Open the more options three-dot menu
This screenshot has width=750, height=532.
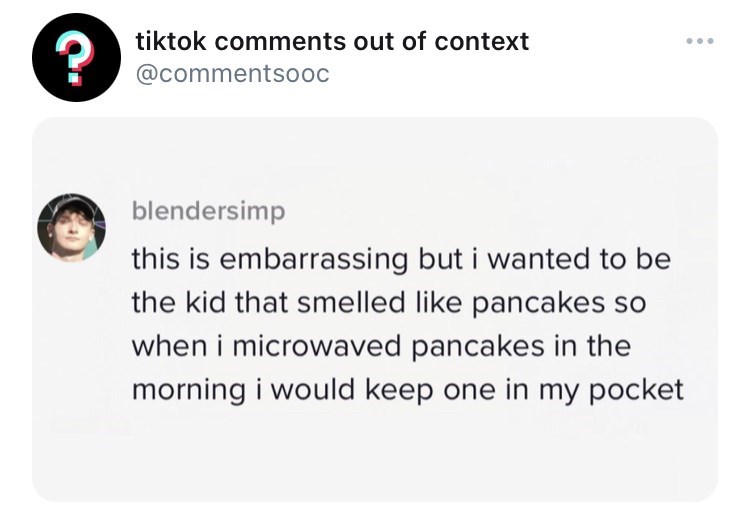[700, 41]
